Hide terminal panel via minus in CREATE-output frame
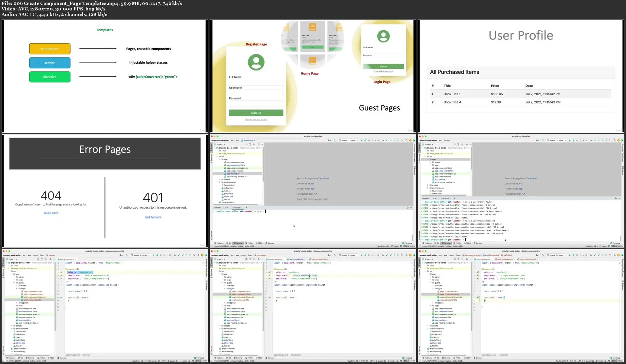The width and height of the screenshot is (626, 364). coord(619,198)
